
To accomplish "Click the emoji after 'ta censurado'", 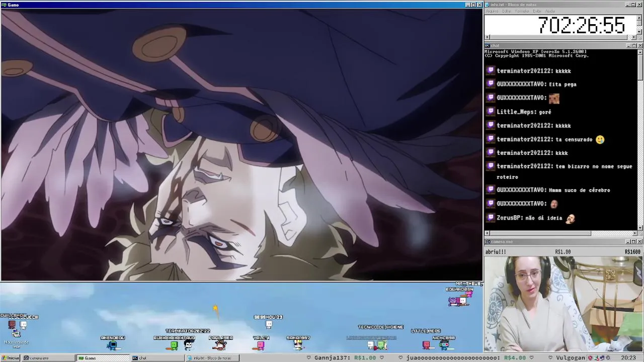I will tap(600, 139).
